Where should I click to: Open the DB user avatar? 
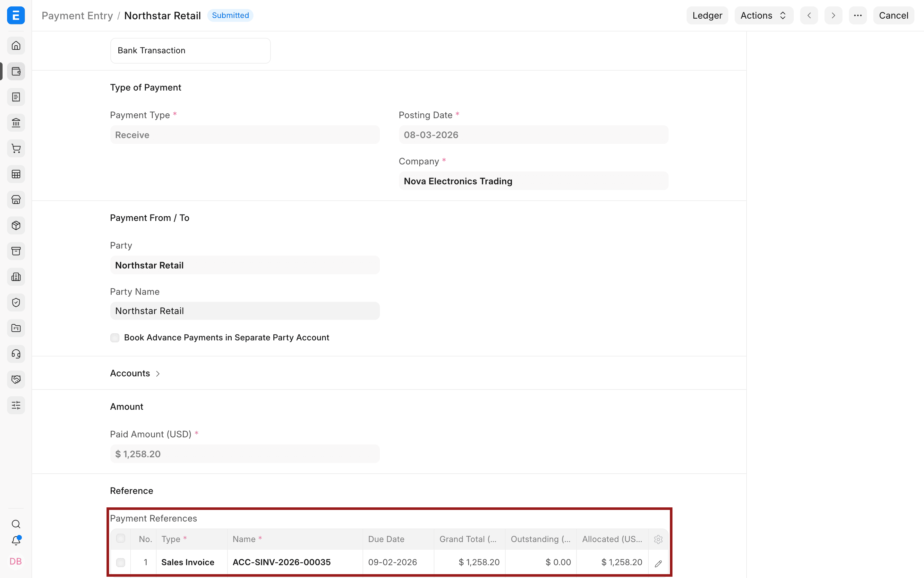[16, 561]
